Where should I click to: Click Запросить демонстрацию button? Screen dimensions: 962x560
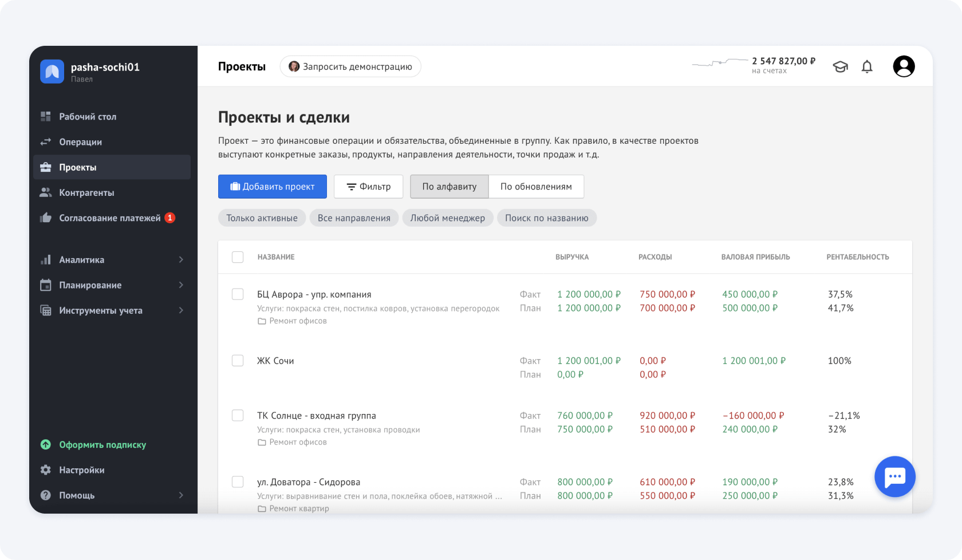point(350,66)
